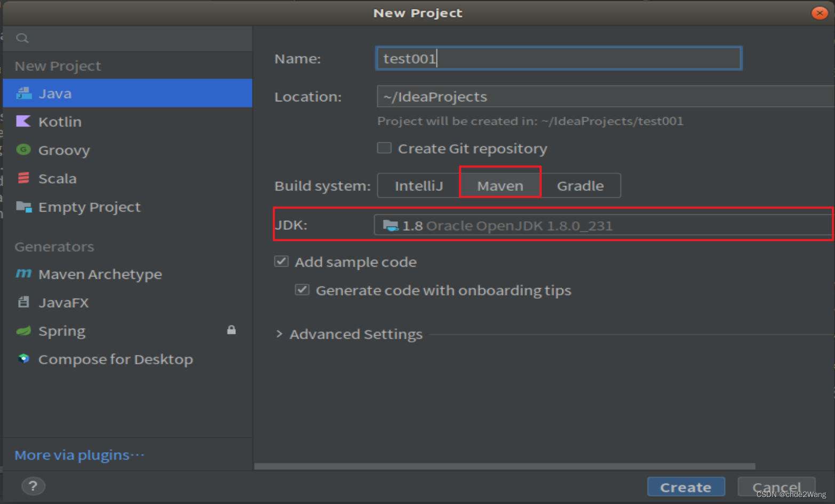
Task: Close the New Project dialog
Action: (820, 13)
